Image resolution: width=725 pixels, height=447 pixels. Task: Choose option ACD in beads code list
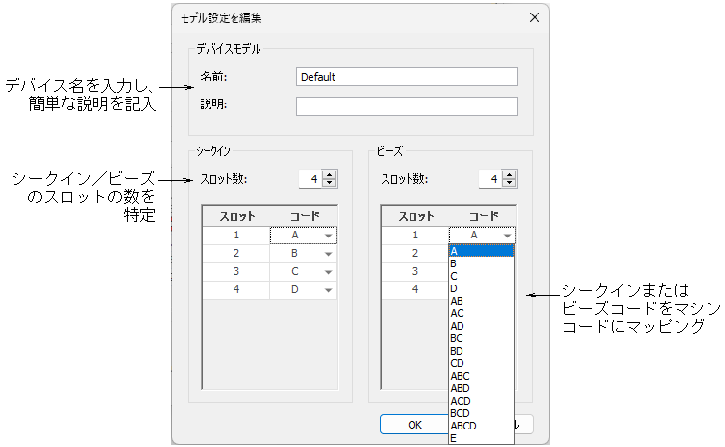pyautogui.click(x=481, y=401)
